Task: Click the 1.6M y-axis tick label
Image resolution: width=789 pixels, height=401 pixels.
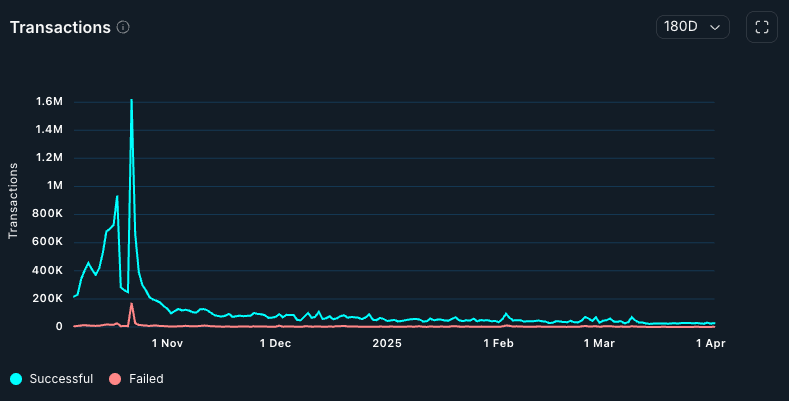Action: pos(50,101)
